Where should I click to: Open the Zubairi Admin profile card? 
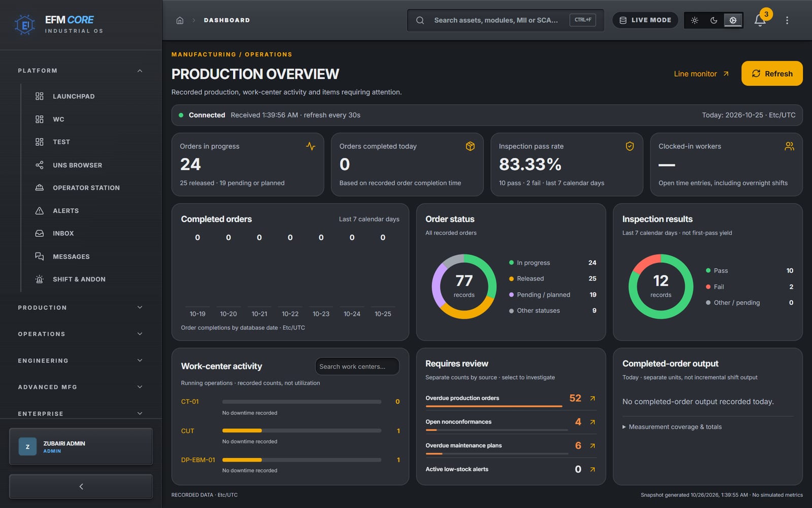(81, 447)
